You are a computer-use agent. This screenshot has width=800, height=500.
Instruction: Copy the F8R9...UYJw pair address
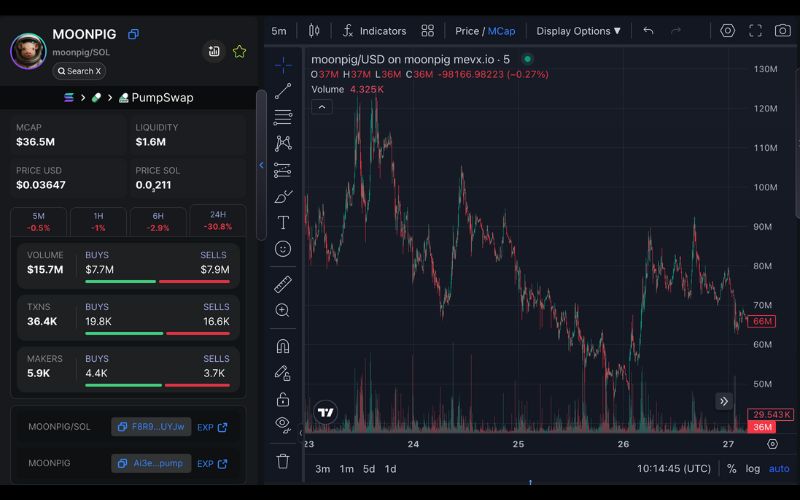(x=151, y=427)
